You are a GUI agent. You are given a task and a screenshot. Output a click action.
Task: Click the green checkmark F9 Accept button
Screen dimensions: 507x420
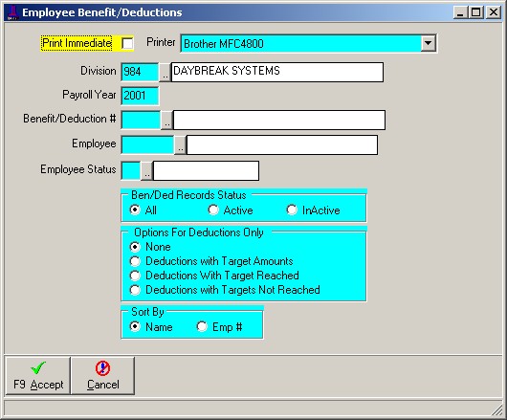click(x=38, y=376)
